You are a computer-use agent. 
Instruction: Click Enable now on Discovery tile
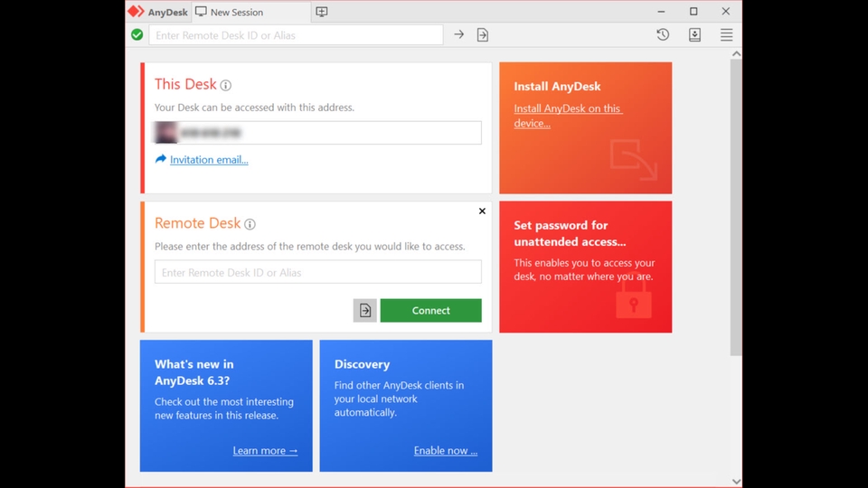pos(446,450)
